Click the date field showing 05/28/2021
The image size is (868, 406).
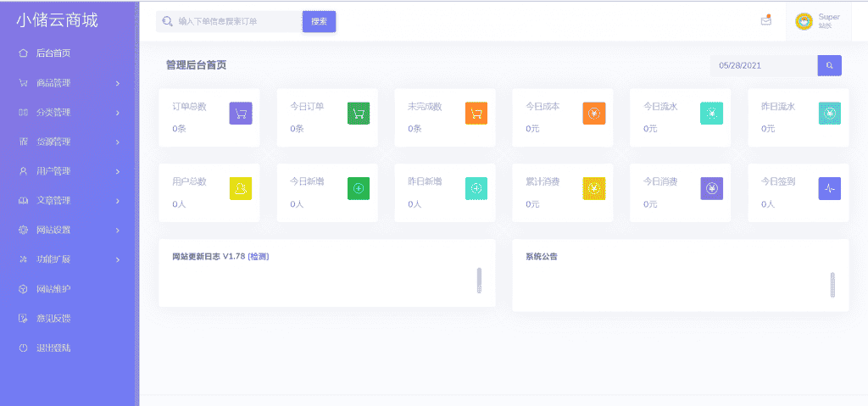point(763,65)
